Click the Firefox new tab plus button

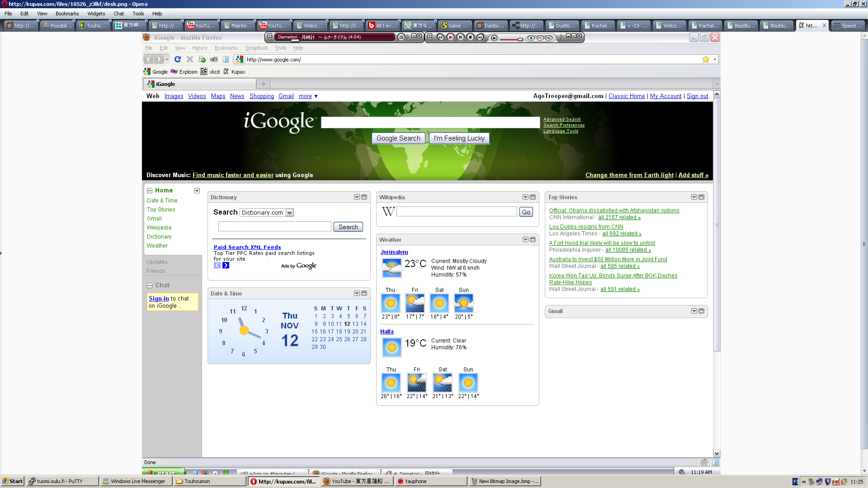coord(263,84)
